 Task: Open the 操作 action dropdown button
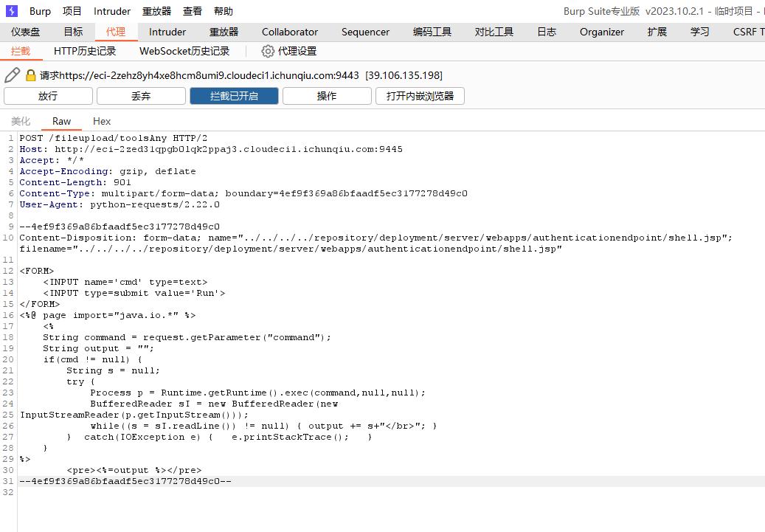point(327,96)
